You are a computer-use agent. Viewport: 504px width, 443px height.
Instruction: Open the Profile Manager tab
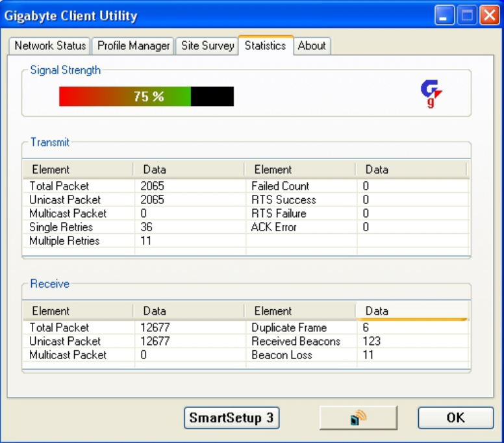click(x=133, y=45)
